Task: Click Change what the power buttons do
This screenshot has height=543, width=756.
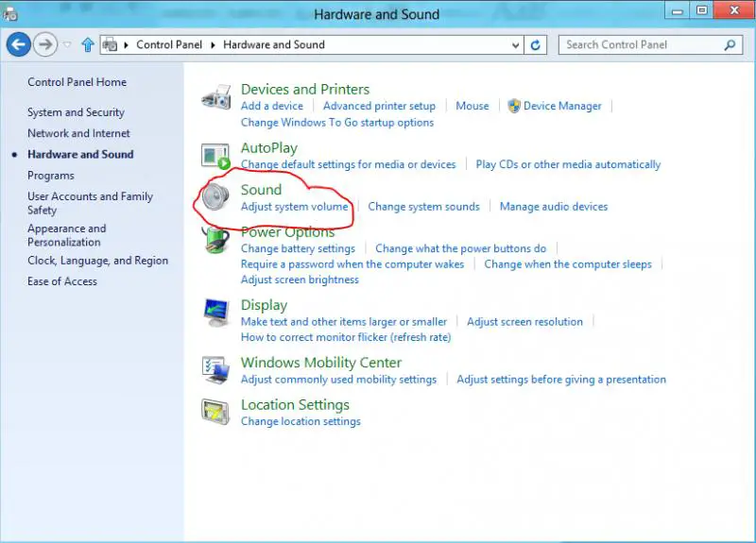Action: (461, 248)
